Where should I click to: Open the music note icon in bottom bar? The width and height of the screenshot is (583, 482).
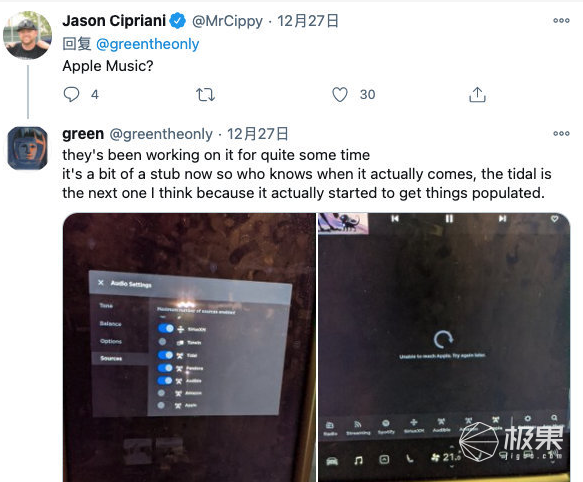[x=358, y=460]
